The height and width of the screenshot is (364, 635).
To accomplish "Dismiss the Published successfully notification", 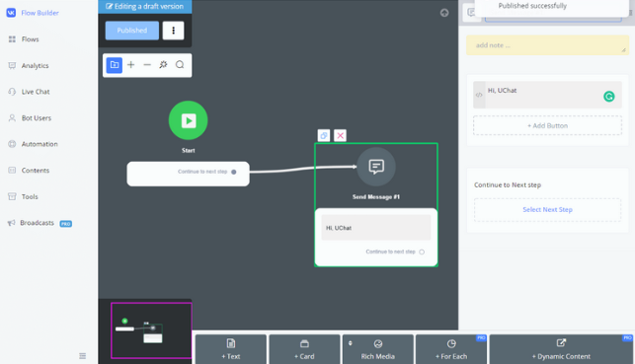I will coord(552,7).
